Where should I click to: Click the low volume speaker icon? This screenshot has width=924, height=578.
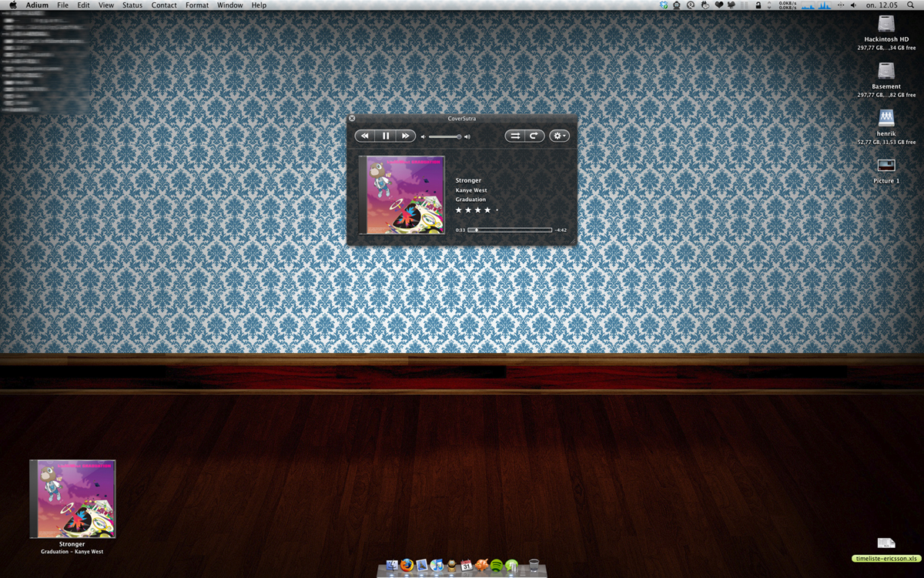(x=423, y=136)
